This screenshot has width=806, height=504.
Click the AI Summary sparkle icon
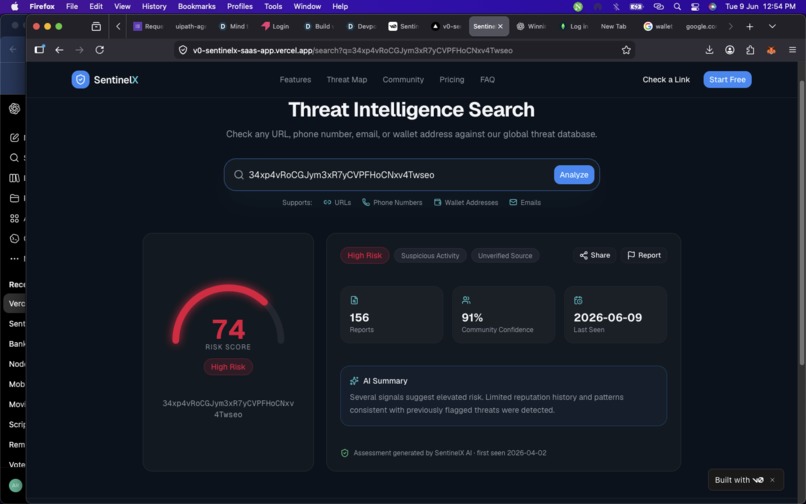click(x=354, y=381)
